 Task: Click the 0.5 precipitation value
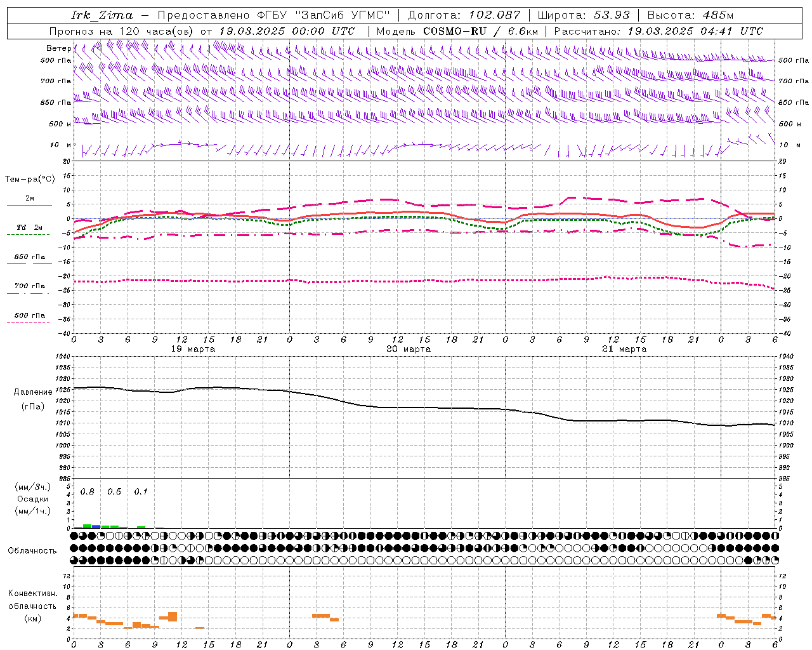click(114, 492)
